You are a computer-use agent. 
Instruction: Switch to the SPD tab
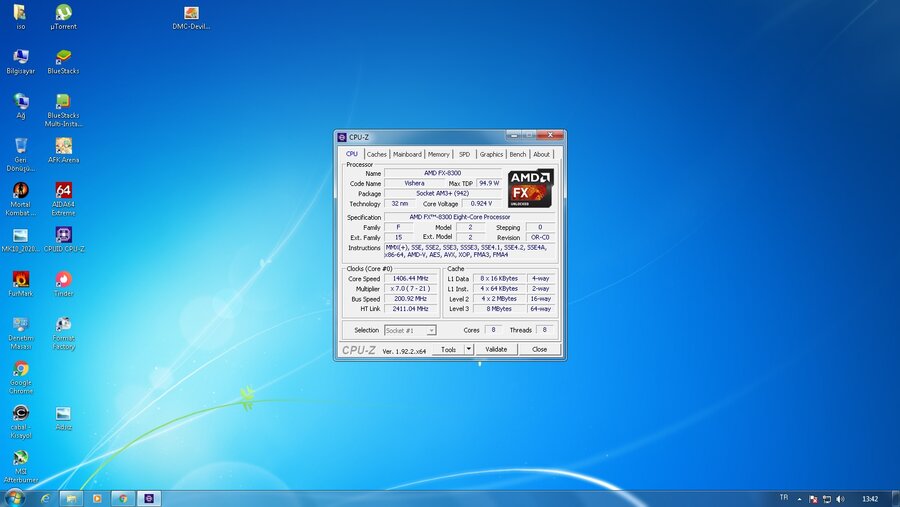(464, 154)
